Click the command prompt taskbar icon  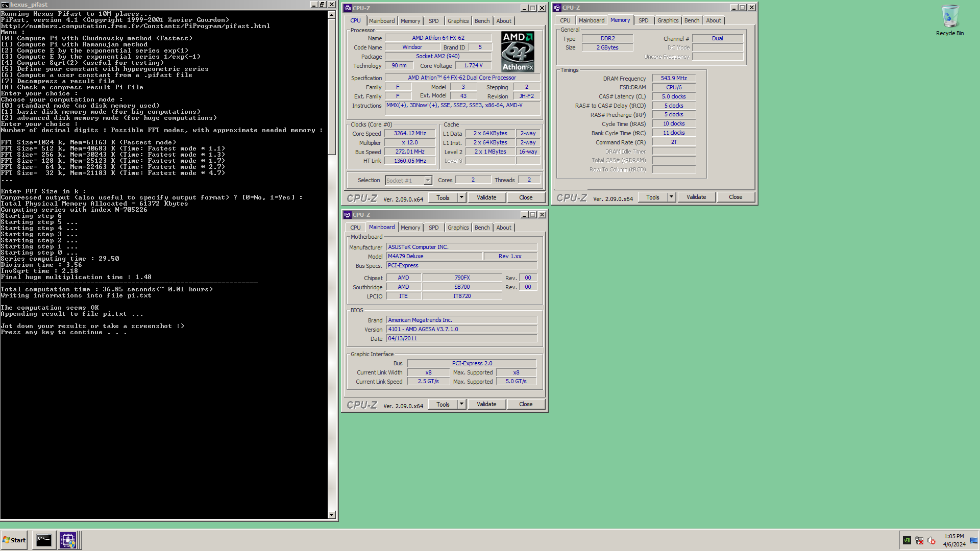click(x=44, y=540)
